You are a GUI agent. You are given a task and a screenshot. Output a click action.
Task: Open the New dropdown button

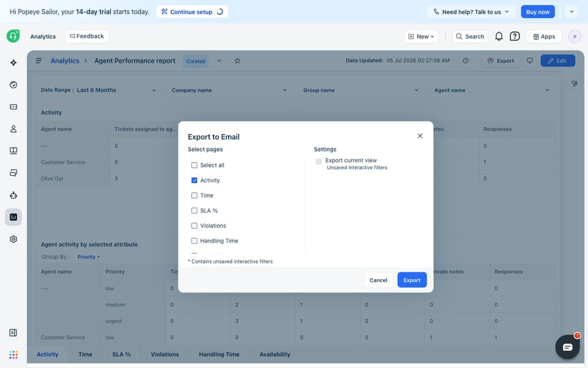tap(421, 37)
